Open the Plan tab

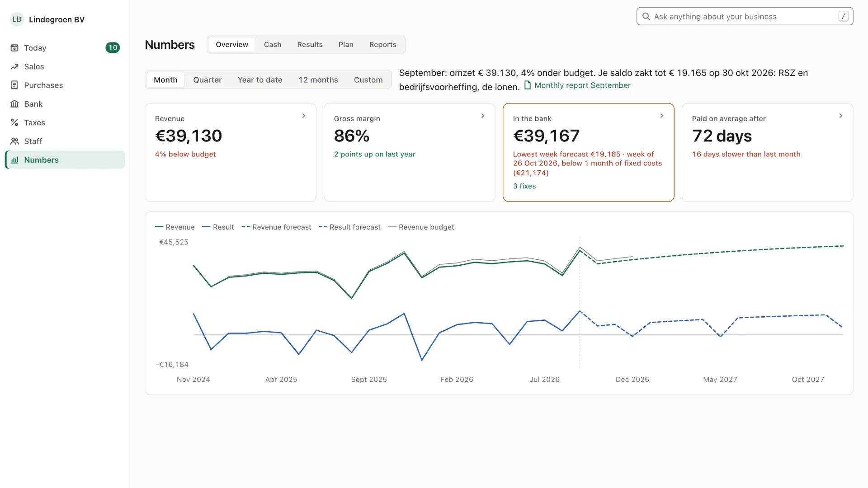(x=346, y=45)
